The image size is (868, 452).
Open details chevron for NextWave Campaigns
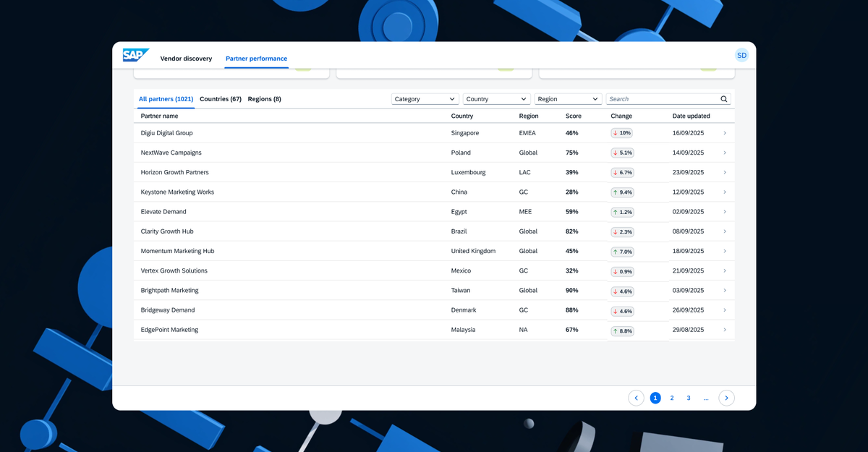coord(725,153)
